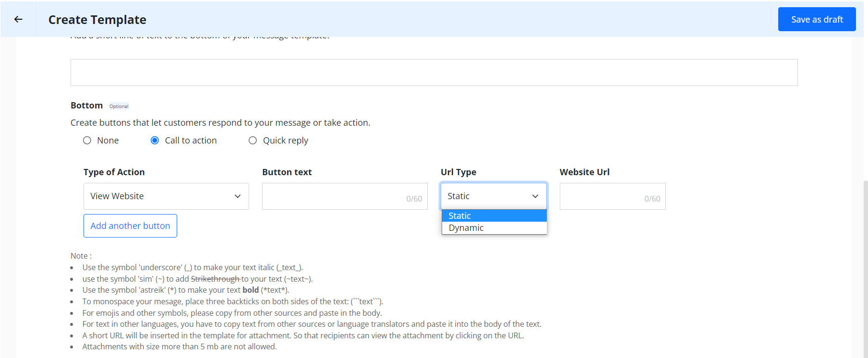The width and height of the screenshot is (868, 358).
Task: Click the Bottom section heading
Action: tap(87, 106)
